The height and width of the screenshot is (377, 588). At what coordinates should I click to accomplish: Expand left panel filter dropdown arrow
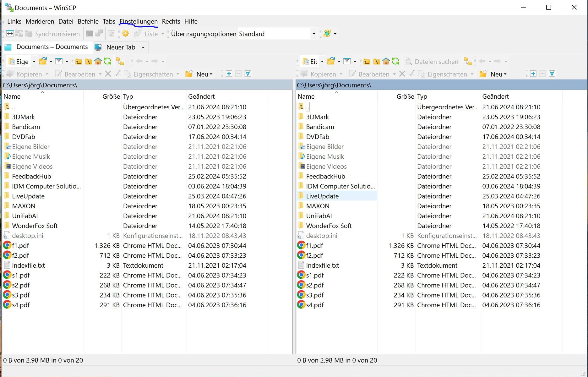pyautogui.click(x=67, y=62)
